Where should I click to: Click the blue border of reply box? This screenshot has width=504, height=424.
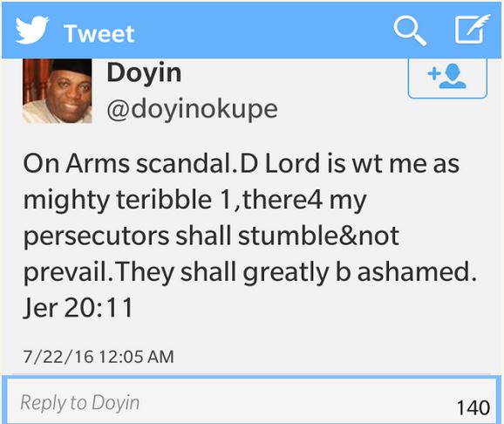(x=251, y=377)
